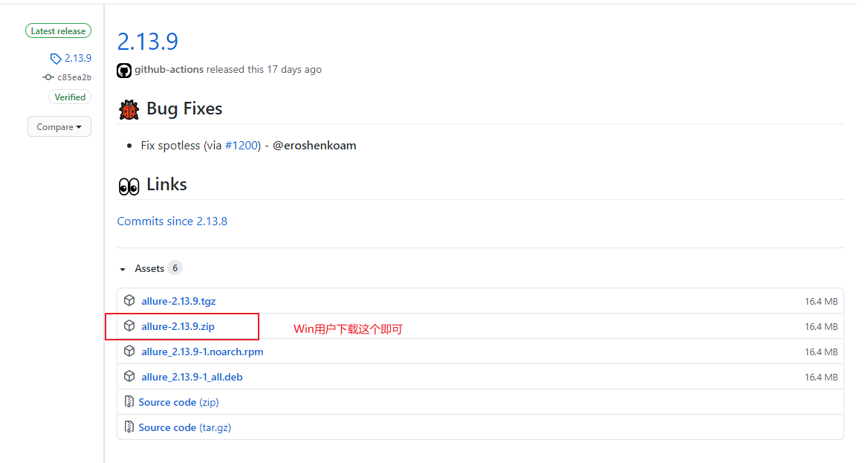
Task: Open the Compare dropdown
Action: (x=59, y=127)
